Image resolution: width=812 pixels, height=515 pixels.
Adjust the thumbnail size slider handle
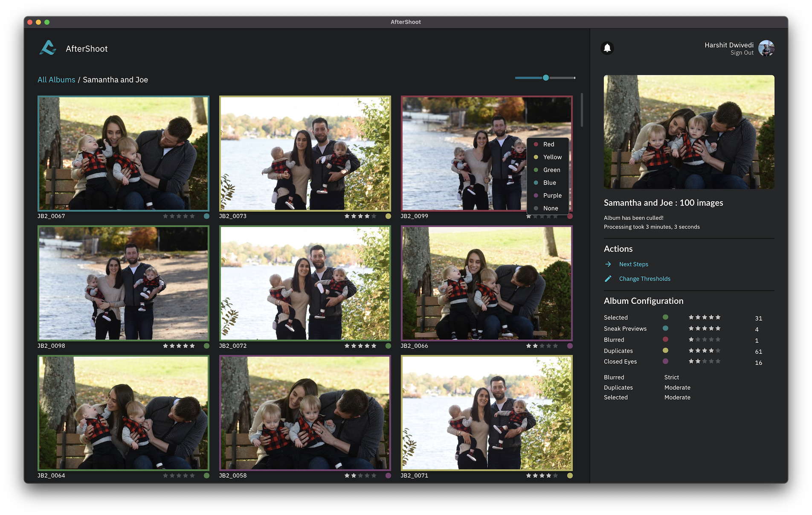[x=546, y=78]
